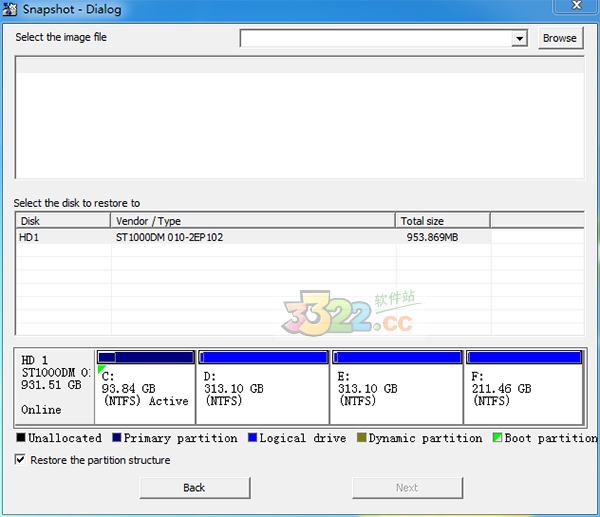The height and width of the screenshot is (517, 600).
Task: Click the Next button
Action: pos(407,487)
